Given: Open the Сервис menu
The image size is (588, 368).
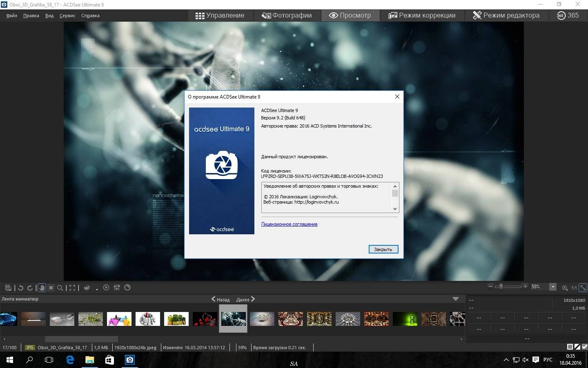Looking at the screenshot, I should click(67, 16).
